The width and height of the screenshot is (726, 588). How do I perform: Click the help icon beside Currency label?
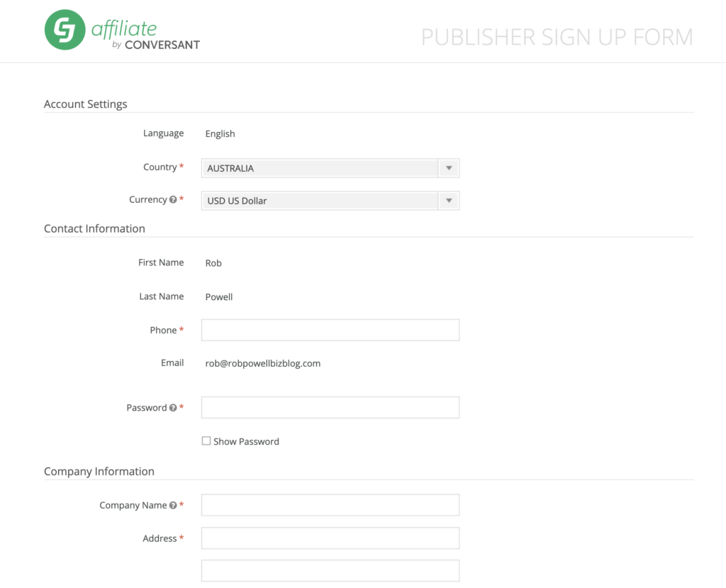click(x=172, y=199)
